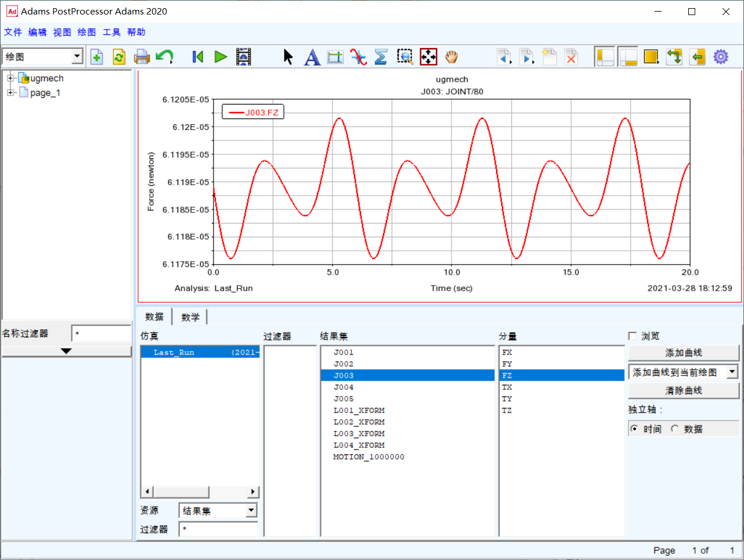Open settings gear icon in toolbar
The width and height of the screenshot is (744, 560).
(x=721, y=57)
